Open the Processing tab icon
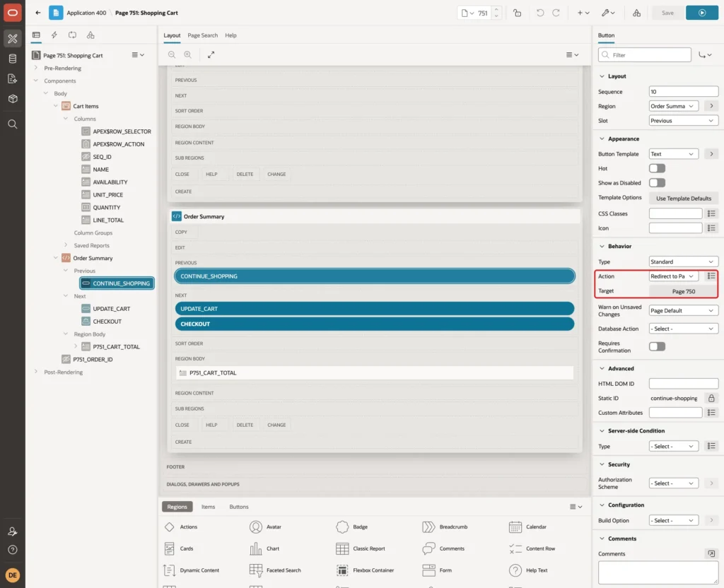Screen dimensions: 724x588 [x=73, y=35]
